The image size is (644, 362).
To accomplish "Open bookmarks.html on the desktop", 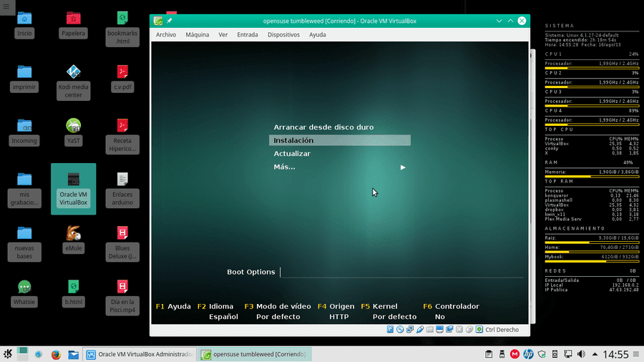I will pyautogui.click(x=122, y=29).
